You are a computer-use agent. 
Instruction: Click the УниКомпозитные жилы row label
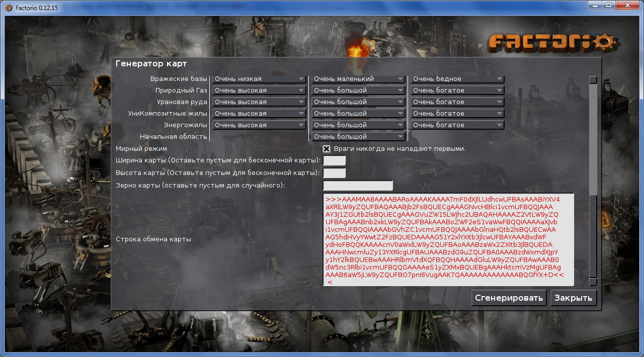pyautogui.click(x=168, y=114)
